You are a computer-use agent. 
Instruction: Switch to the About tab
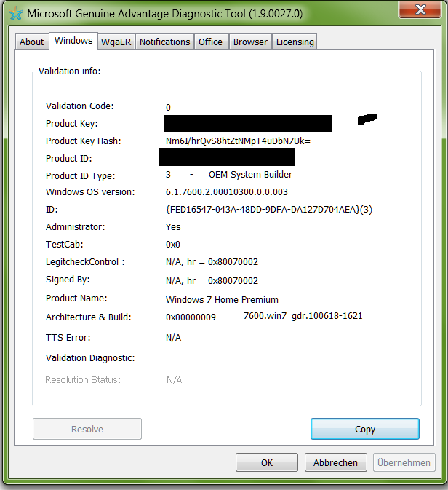click(x=31, y=42)
